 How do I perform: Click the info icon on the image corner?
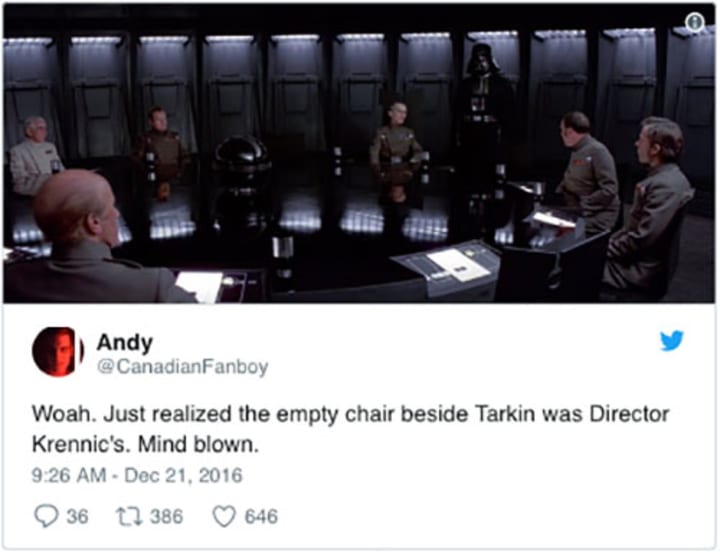695,22
